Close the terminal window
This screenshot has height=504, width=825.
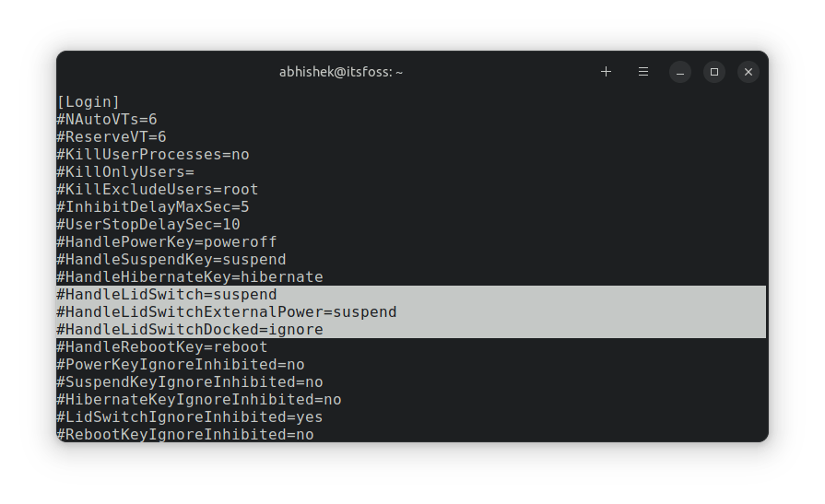click(748, 72)
